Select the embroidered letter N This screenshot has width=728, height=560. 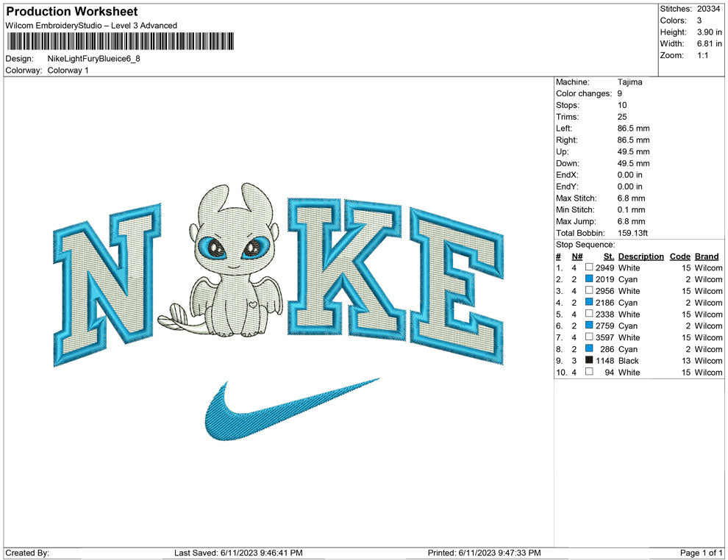pos(107,284)
